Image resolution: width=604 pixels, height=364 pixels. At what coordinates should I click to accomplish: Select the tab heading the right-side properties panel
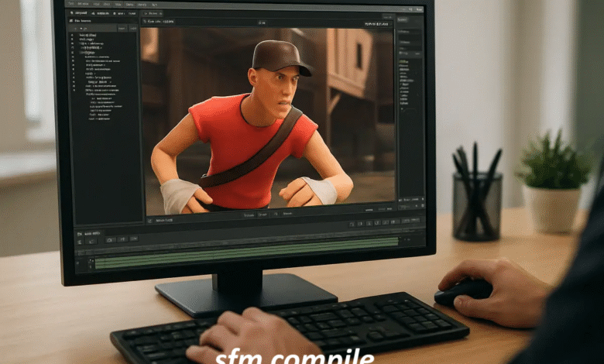coord(402,19)
